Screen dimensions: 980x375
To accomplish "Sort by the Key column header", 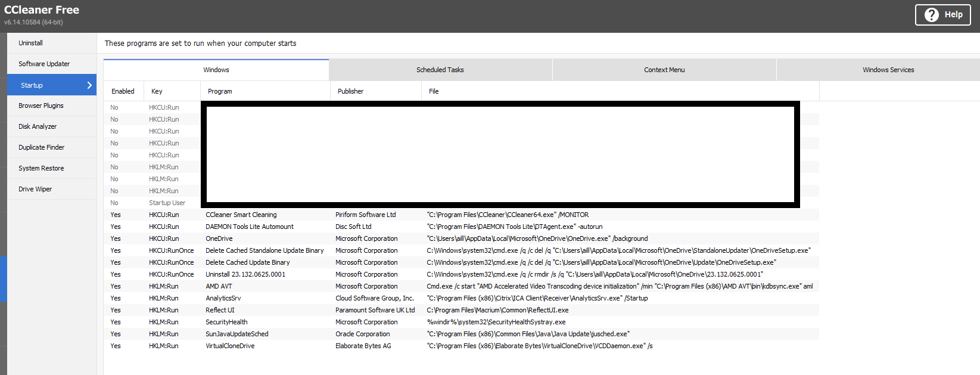I will click(172, 91).
